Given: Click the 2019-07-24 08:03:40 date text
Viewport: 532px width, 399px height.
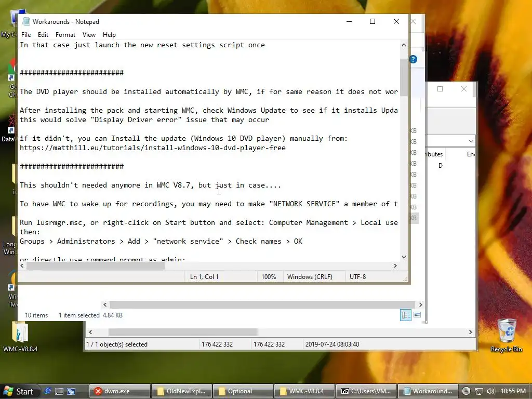Looking at the screenshot, I should point(332,344).
